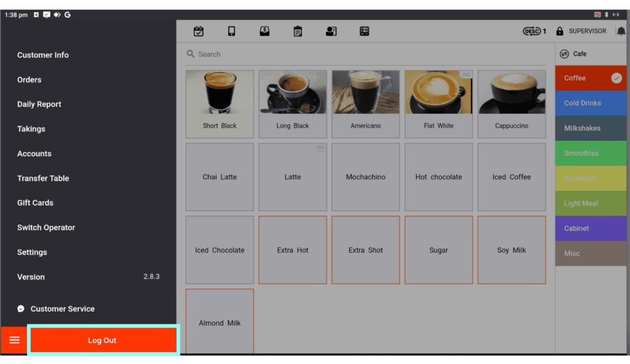Open the cash drawer icon
This screenshot has height=364, width=630.
[265, 31]
